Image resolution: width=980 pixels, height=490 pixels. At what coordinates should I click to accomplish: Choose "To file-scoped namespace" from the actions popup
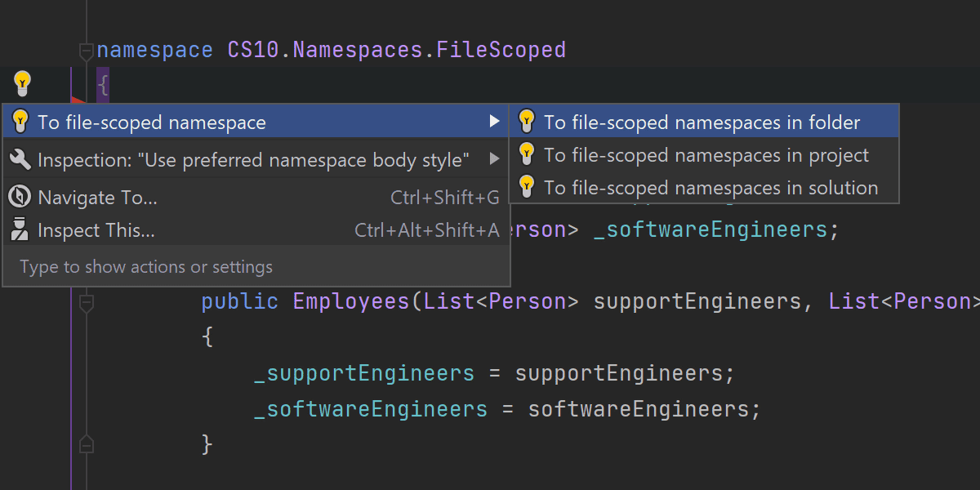256,122
